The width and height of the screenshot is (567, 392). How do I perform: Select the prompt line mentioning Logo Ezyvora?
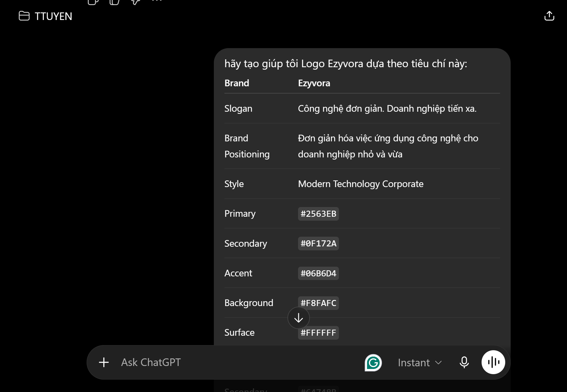point(346,64)
